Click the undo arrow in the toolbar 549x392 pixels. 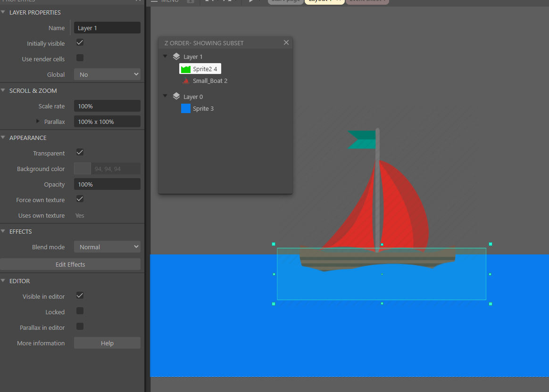pyautogui.click(x=208, y=2)
